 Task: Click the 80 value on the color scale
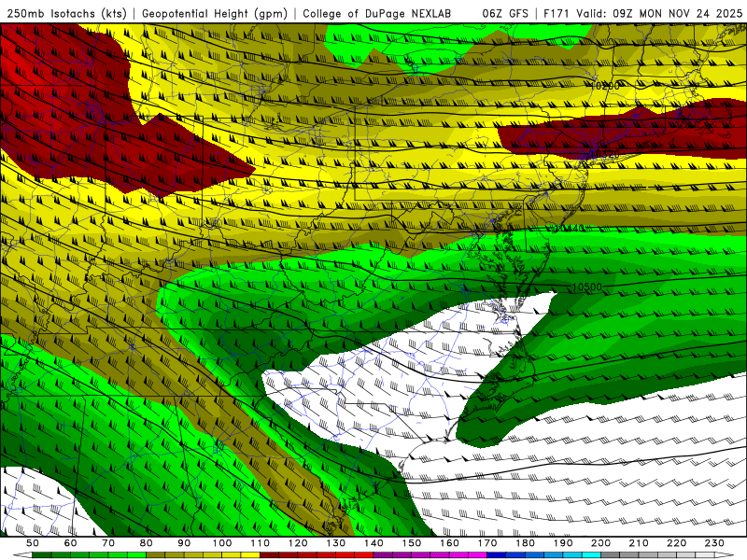point(147,543)
